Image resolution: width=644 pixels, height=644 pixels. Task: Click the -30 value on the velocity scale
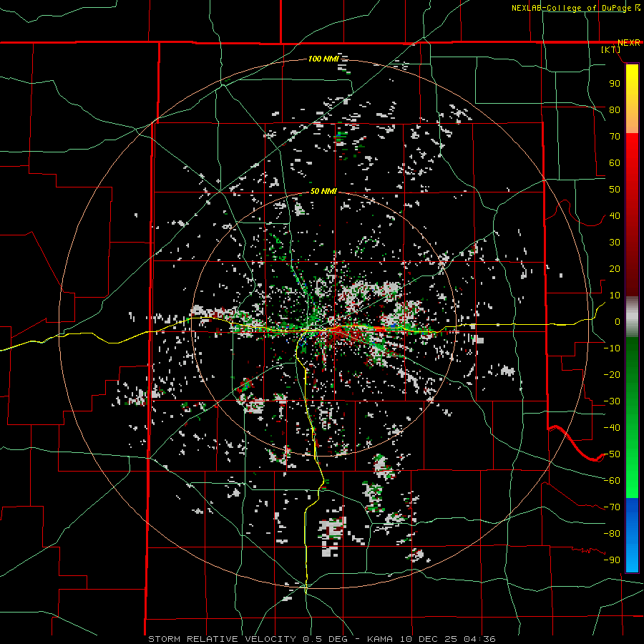(612, 401)
